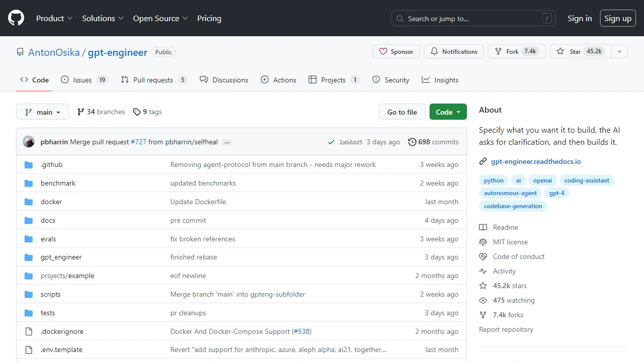The width and height of the screenshot is (644, 362).
Task: View the Insights tab
Action: click(x=440, y=80)
